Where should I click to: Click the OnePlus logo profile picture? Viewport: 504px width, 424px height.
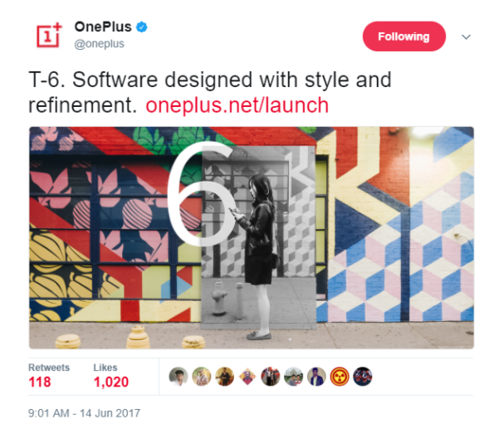pos(49,35)
